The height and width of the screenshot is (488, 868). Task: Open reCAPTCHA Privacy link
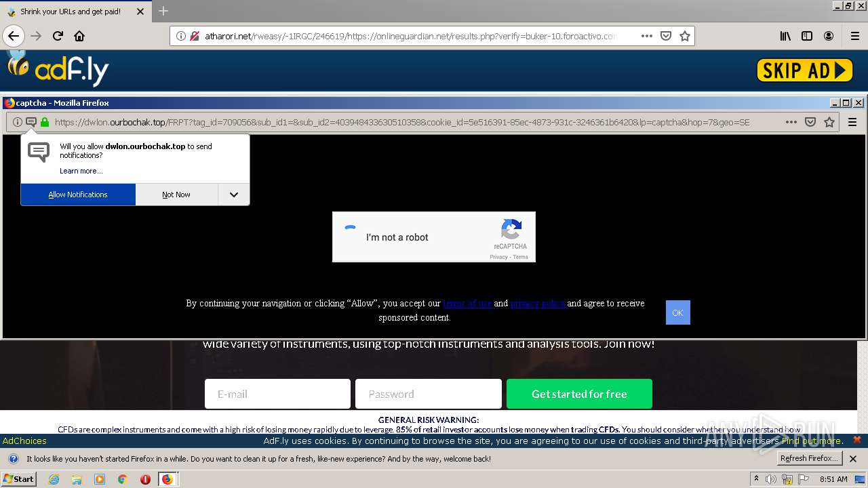pyautogui.click(x=499, y=257)
